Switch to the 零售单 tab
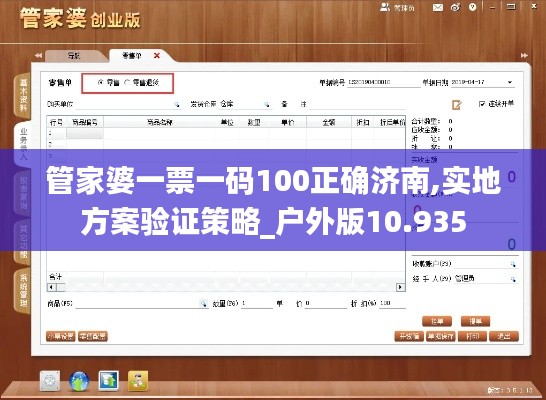The width and height of the screenshot is (546, 400). click(132, 55)
